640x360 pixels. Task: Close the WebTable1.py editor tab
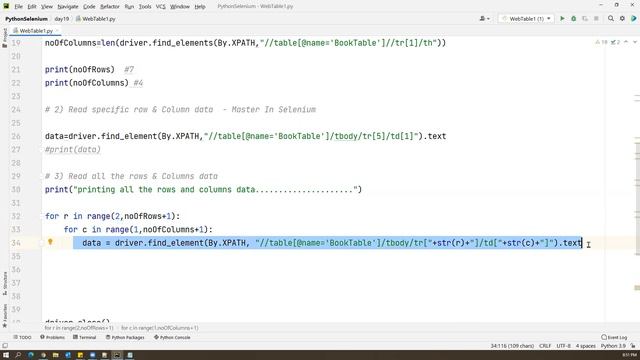(x=57, y=31)
